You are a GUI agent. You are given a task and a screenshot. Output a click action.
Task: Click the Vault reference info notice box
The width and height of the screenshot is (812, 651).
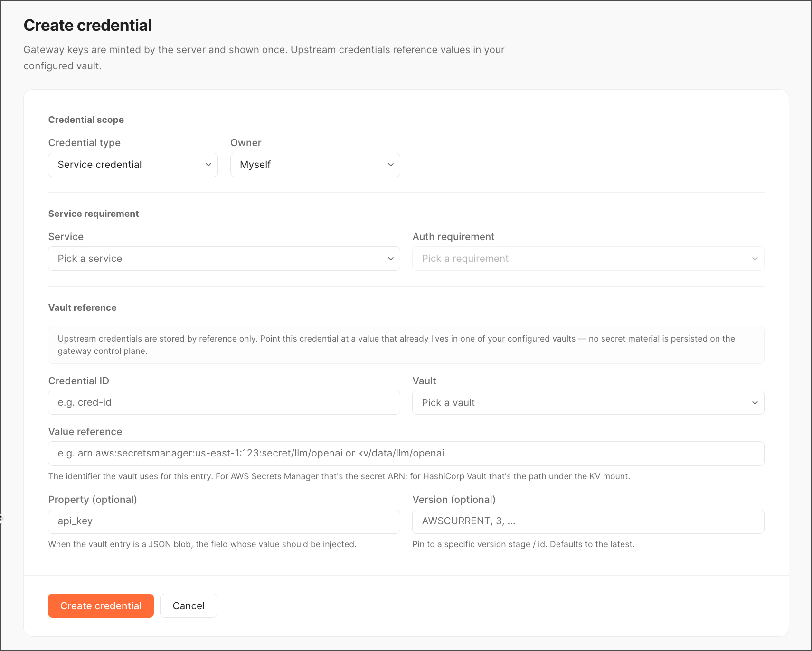[x=406, y=345]
